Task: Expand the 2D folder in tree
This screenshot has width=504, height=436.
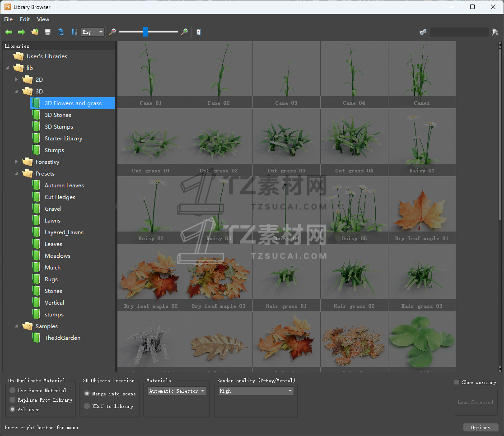Action: coord(17,79)
